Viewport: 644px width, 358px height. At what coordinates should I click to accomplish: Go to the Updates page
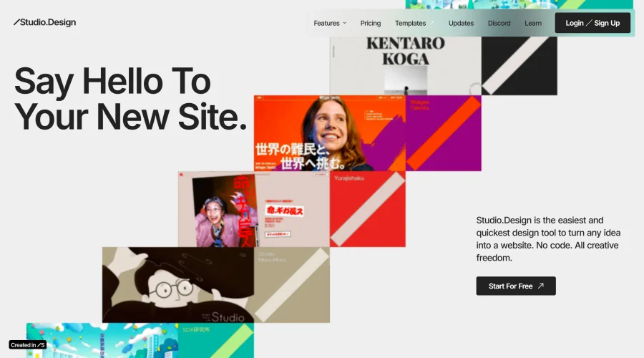tap(461, 24)
